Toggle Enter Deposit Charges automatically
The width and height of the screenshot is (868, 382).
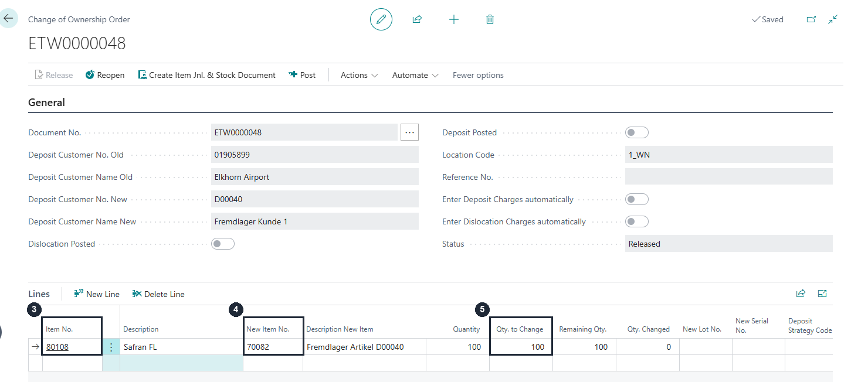(637, 199)
